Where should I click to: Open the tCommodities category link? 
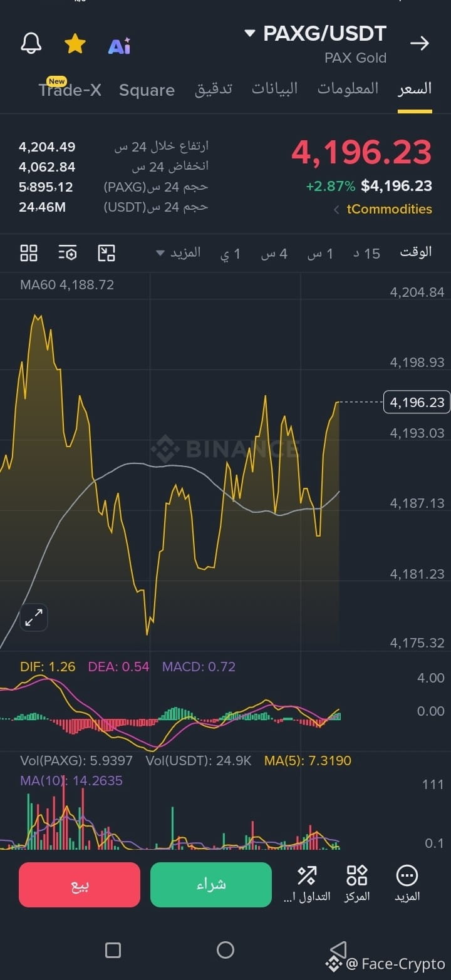(x=389, y=209)
